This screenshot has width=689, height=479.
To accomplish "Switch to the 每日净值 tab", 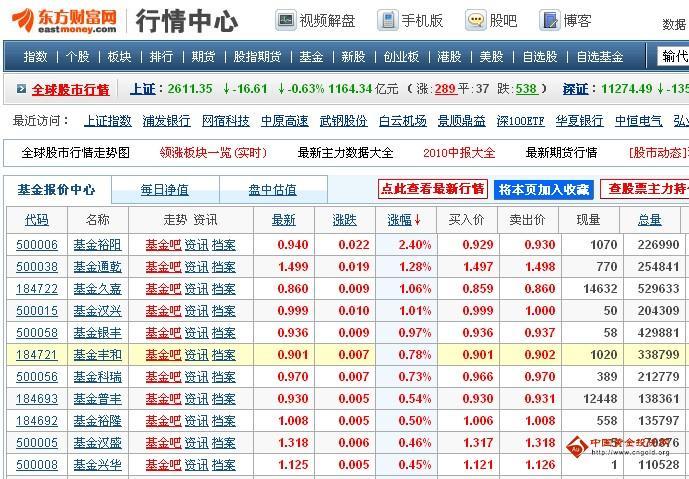I will [x=165, y=190].
